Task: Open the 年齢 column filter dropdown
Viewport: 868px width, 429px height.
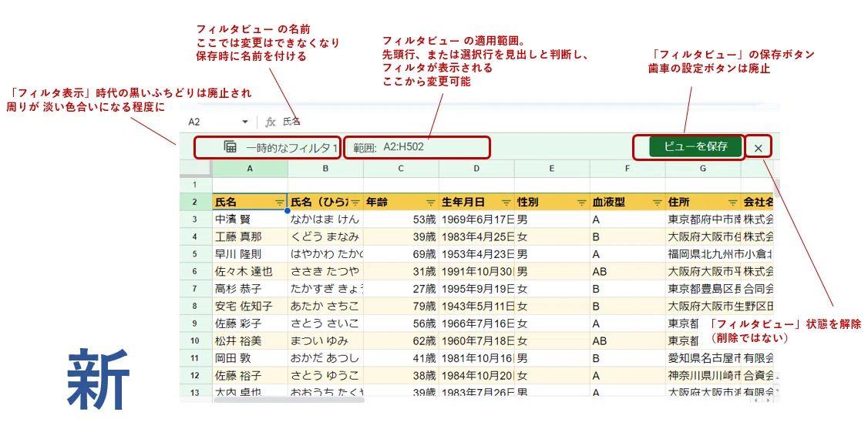Action: [431, 203]
